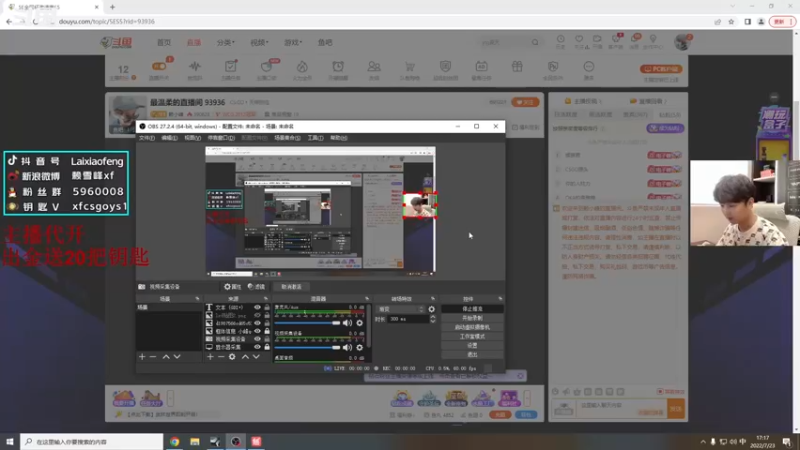Open File Explorer from the Windows taskbar
The width and height of the screenshot is (800, 450).
195,442
